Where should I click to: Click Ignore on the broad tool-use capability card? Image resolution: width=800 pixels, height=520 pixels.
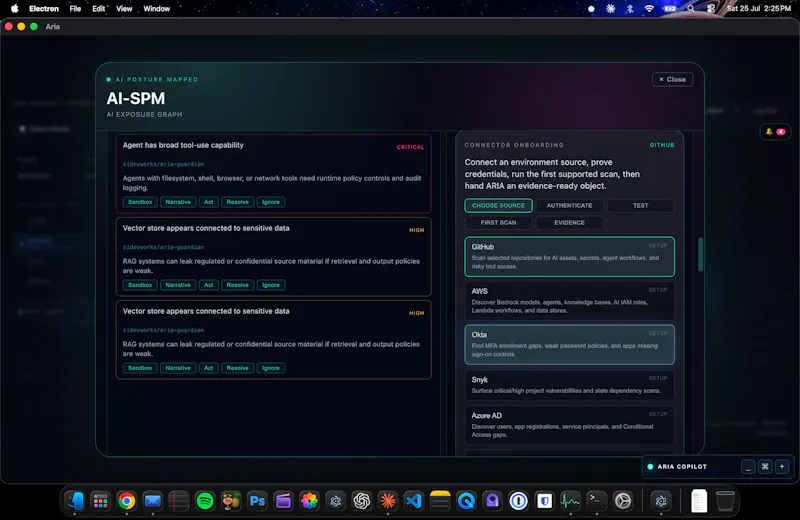tap(270, 202)
